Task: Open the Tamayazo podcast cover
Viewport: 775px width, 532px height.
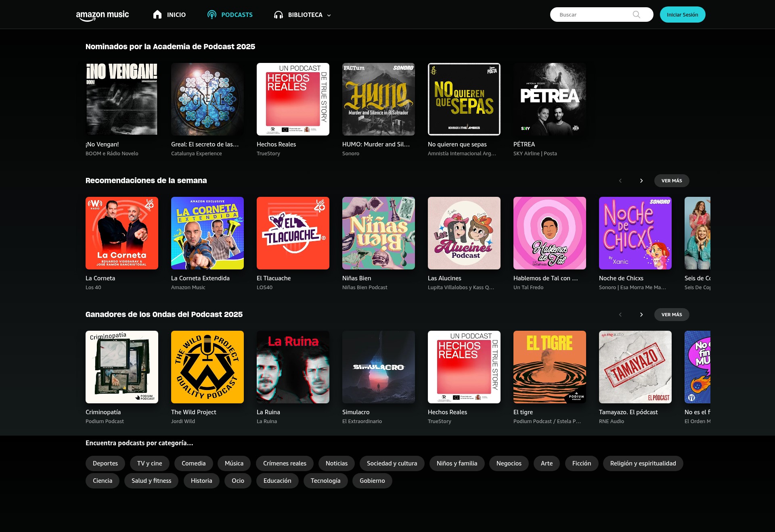Action: click(x=635, y=367)
